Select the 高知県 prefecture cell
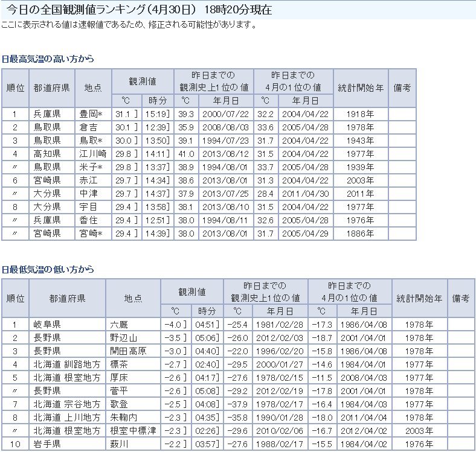 pos(47,154)
